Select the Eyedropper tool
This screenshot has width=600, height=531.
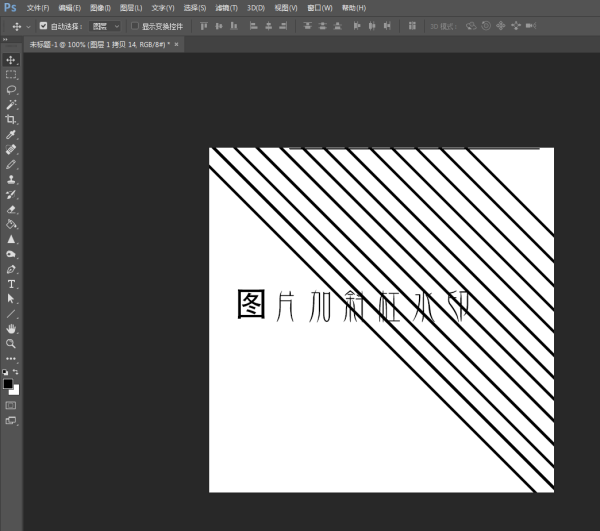click(11, 134)
